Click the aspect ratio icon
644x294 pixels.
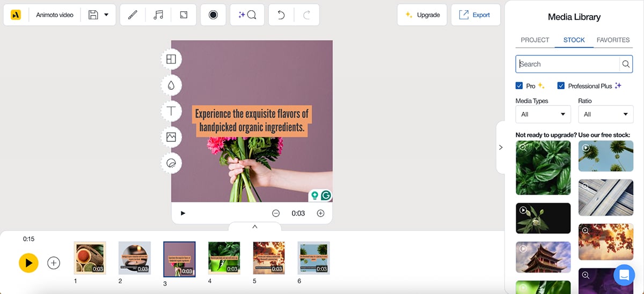tap(184, 15)
